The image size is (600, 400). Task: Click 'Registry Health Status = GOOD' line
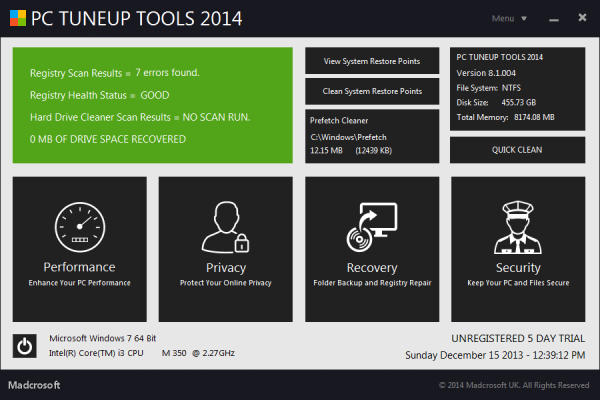point(99,95)
